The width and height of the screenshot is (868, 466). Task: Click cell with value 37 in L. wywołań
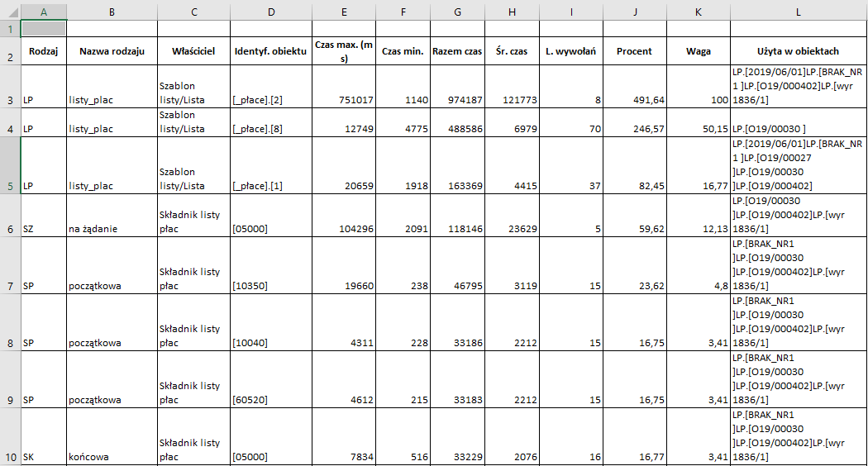coord(571,165)
